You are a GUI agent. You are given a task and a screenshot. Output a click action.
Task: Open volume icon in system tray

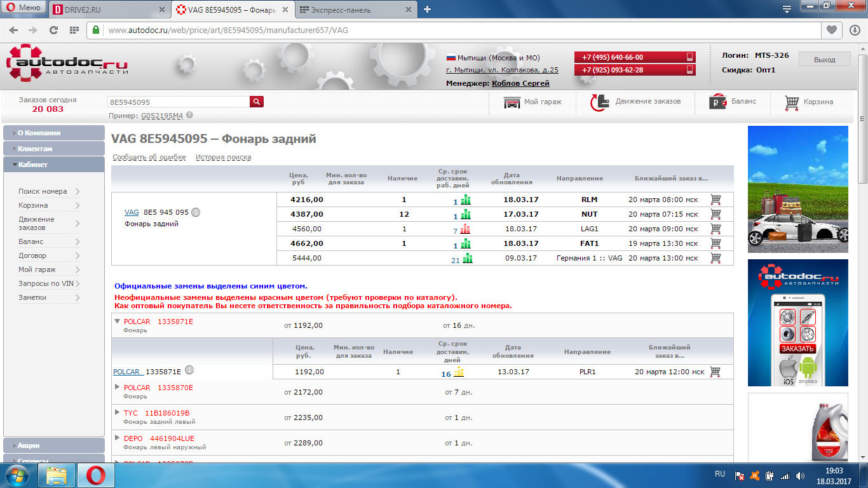point(800,475)
